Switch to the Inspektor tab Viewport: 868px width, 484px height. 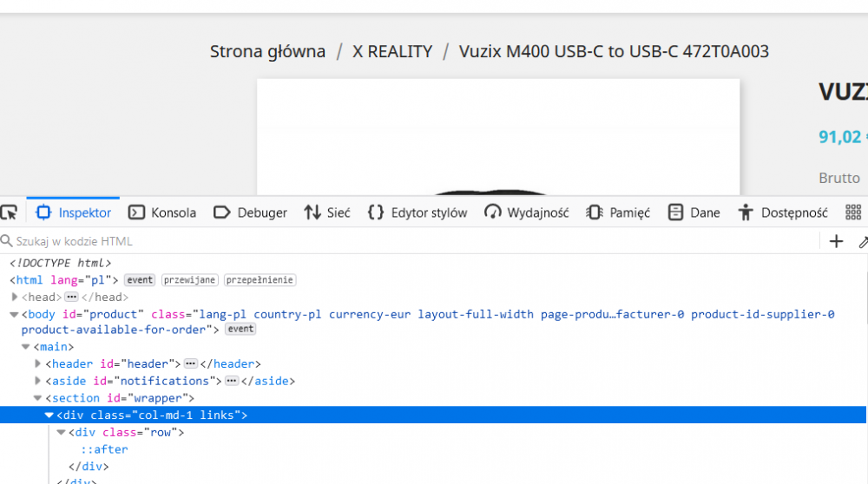pos(73,213)
